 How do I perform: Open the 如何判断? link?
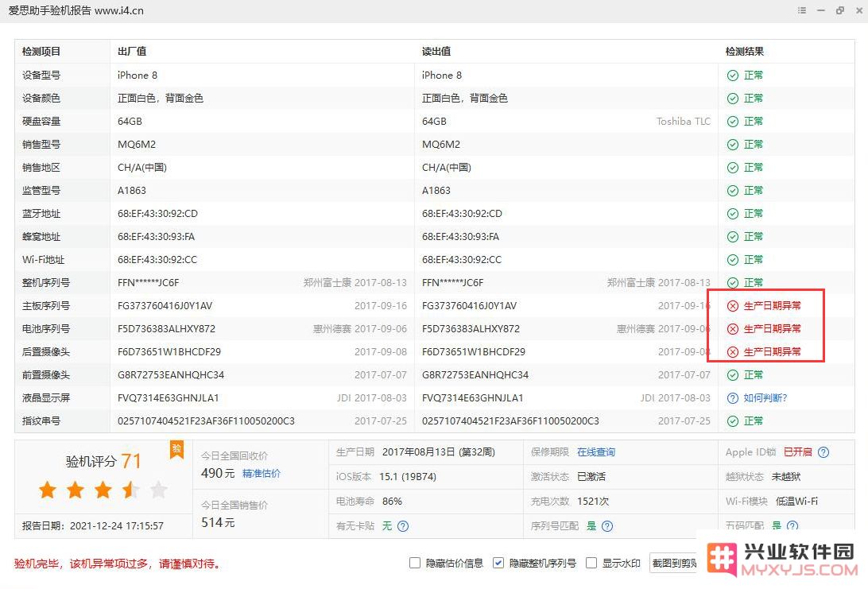(x=765, y=398)
